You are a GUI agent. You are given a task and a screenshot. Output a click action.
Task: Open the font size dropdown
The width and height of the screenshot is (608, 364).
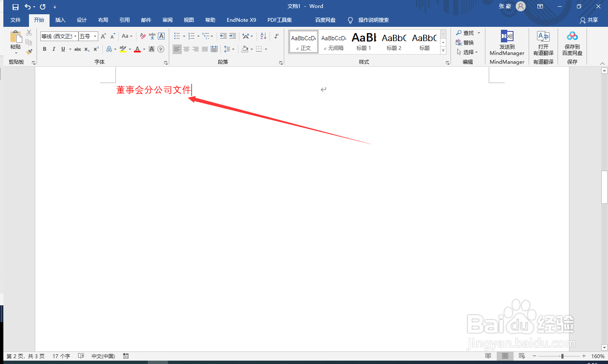96,36
